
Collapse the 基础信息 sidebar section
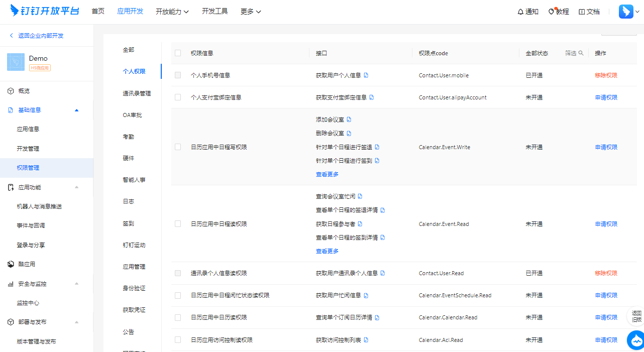(76, 109)
